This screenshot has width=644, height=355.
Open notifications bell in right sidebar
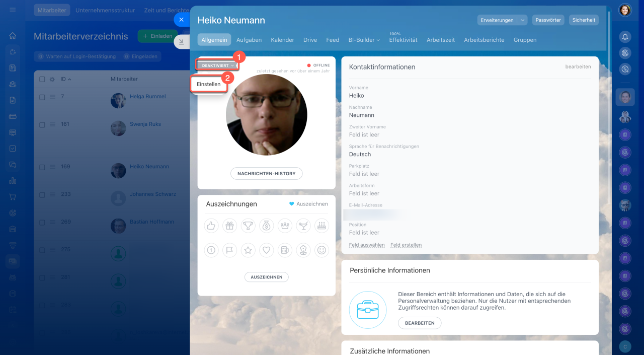coord(625,37)
